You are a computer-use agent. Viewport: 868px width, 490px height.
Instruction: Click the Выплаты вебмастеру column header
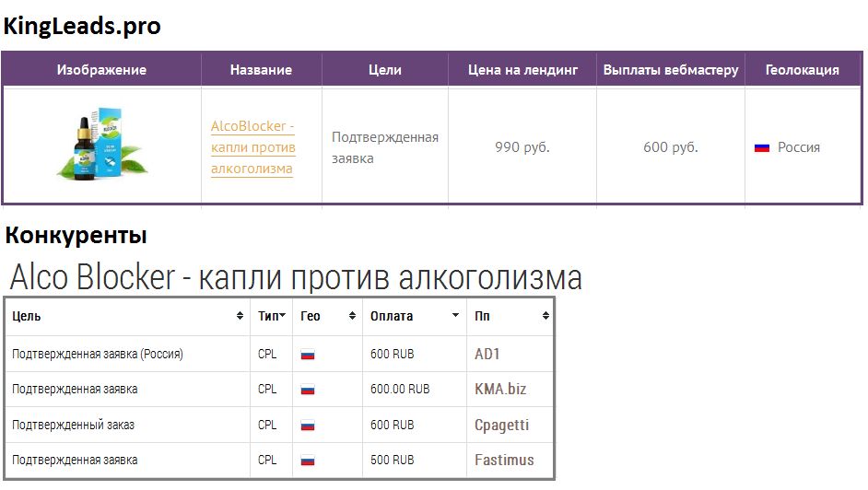tap(671, 70)
